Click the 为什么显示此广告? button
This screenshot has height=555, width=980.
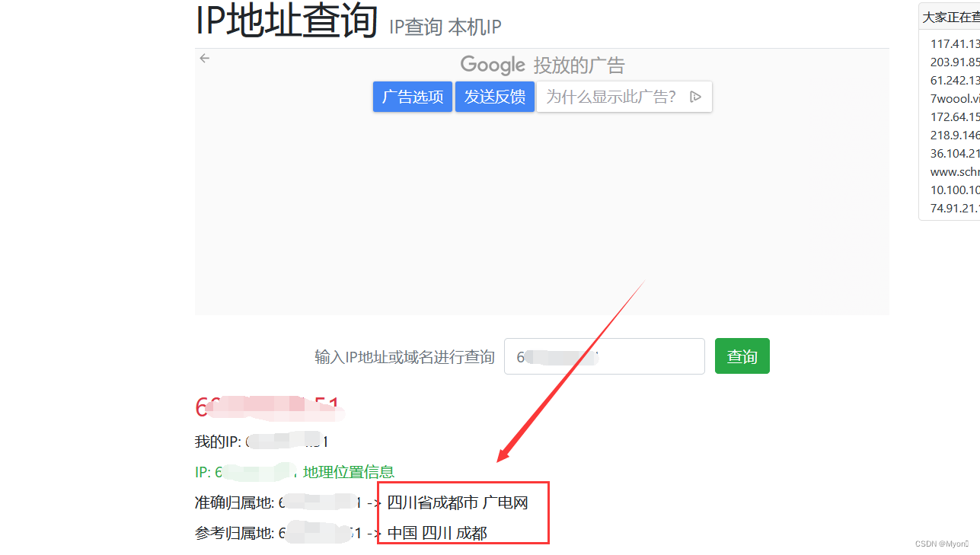point(624,97)
